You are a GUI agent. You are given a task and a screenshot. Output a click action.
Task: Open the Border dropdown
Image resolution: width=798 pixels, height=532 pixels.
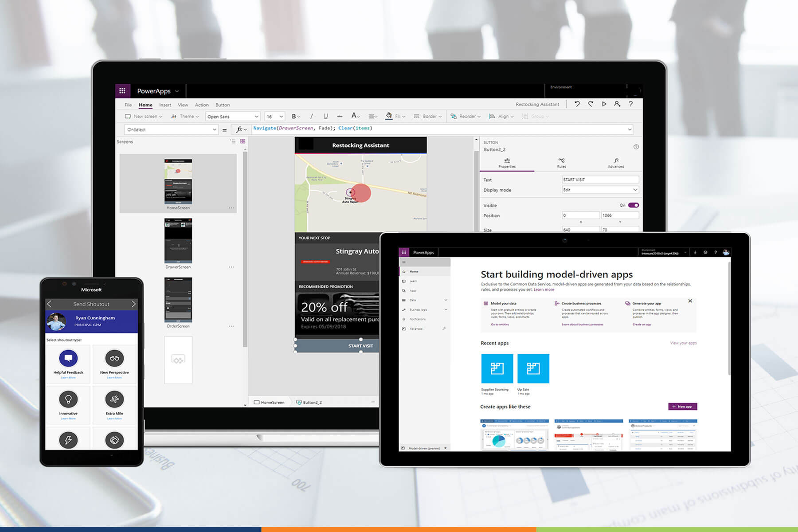[x=428, y=117]
